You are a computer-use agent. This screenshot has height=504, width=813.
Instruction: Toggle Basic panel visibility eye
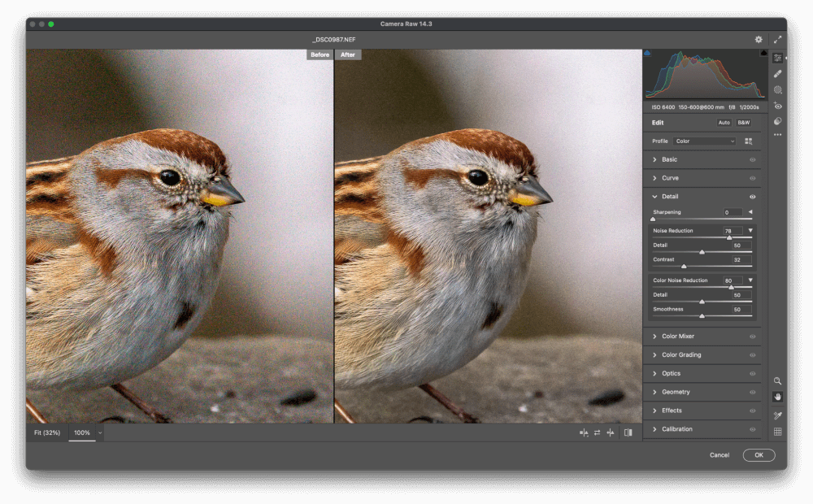[x=752, y=160]
